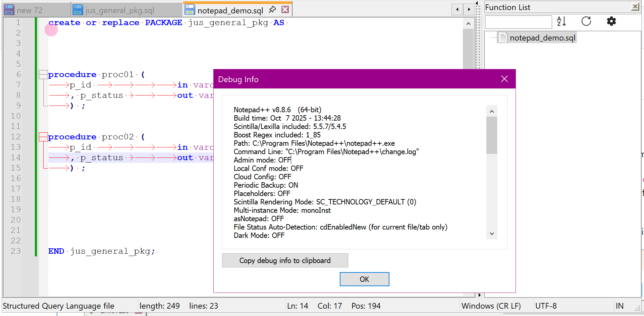Sort functions alphabetically in Function List
This screenshot has width=644, height=316.
(x=561, y=21)
